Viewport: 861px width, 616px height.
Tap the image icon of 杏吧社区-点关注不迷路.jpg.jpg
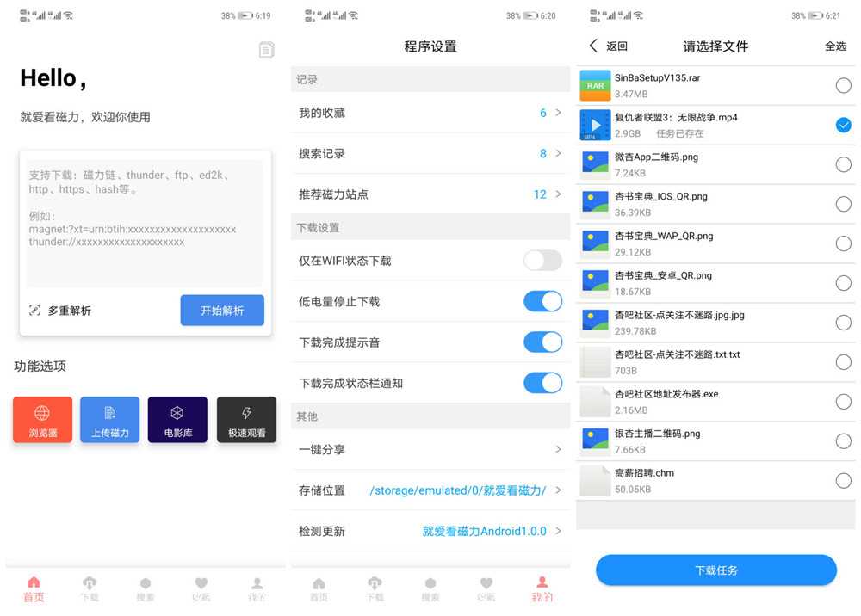click(x=595, y=323)
